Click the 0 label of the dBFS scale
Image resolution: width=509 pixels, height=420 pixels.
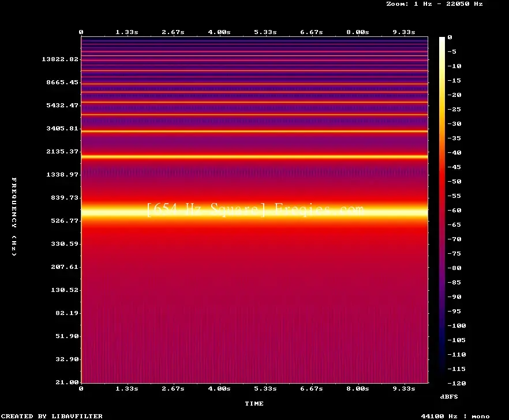[450, 37]
